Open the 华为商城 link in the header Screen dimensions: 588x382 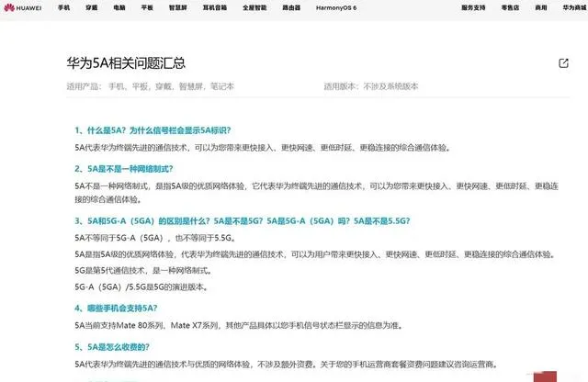574,7
